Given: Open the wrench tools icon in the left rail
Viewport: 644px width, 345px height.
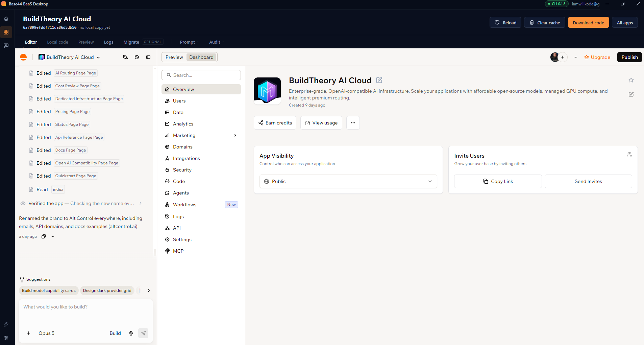Looking at the screenshot, I should (6, 324).
